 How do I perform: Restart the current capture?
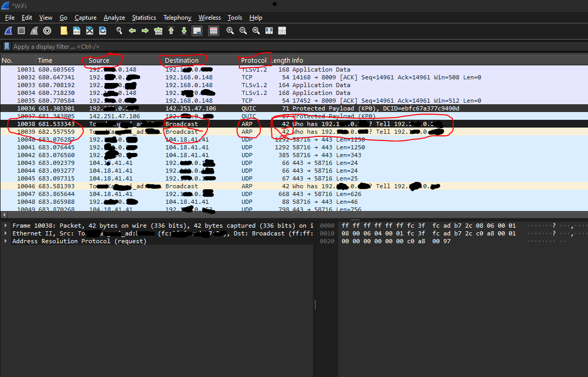(34, 31)
